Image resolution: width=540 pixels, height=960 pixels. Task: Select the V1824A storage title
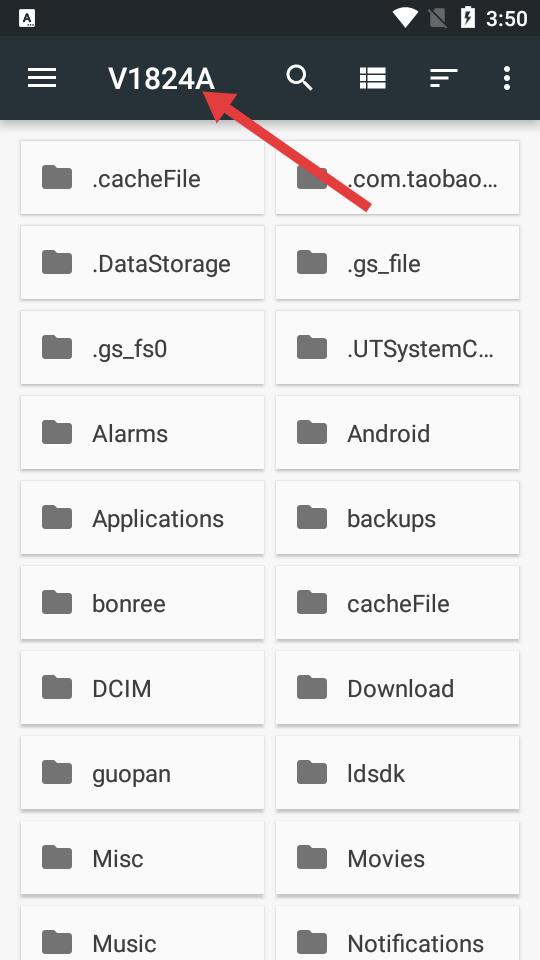(x=162, y=79)
